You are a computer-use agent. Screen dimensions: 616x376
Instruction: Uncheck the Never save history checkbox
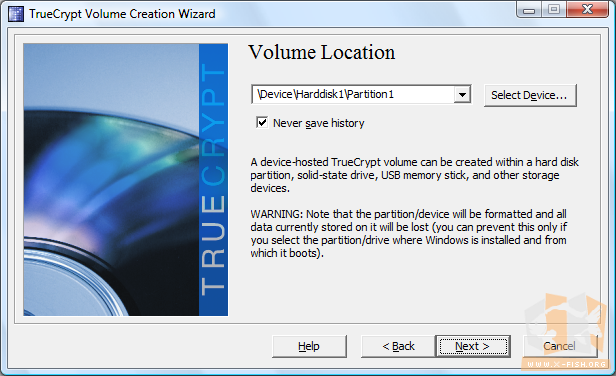[262, 123]
